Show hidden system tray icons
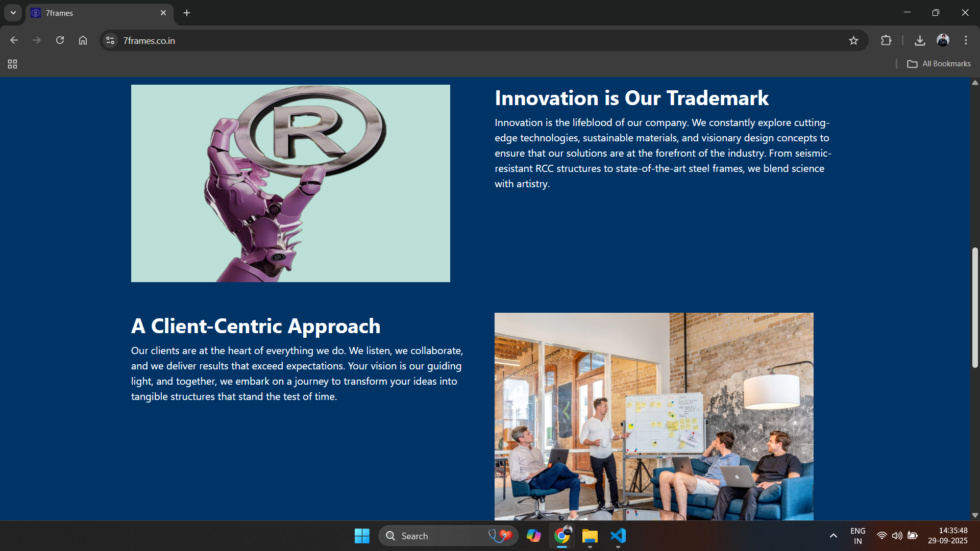The height and width of the screenshot is (551, 980). pyautogui.click(x=833, y=536)
